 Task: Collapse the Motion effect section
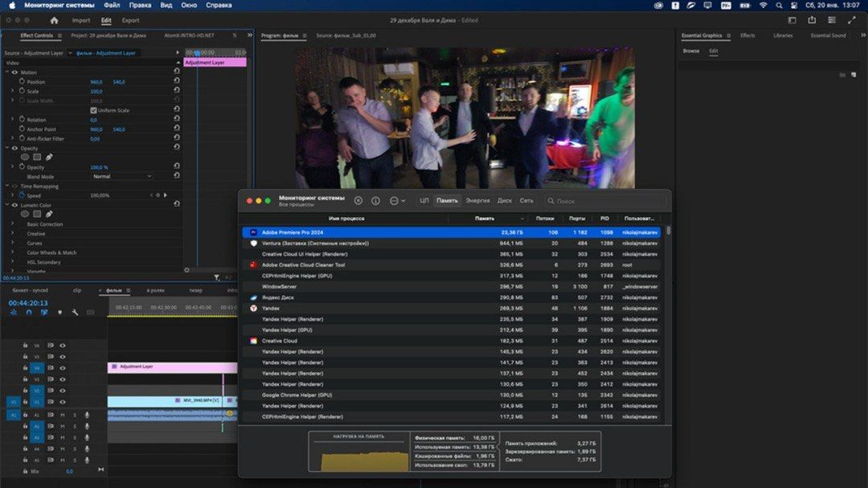[7, 72]
